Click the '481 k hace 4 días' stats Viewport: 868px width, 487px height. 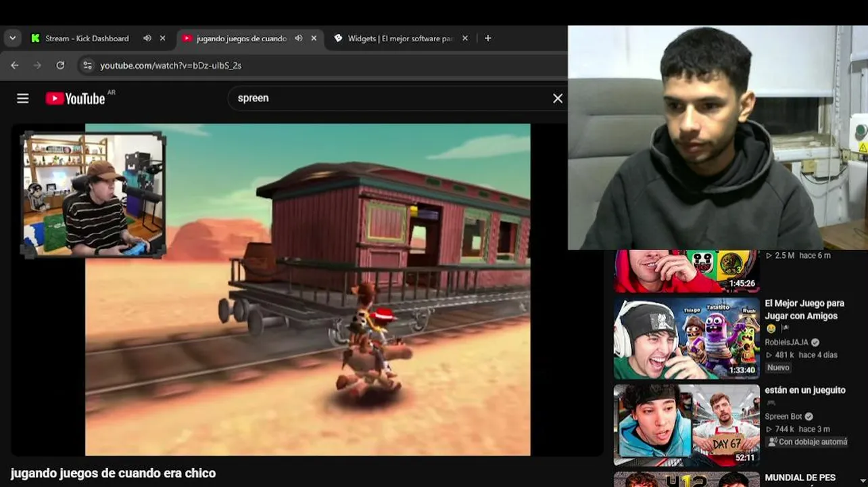pos(801,355)
